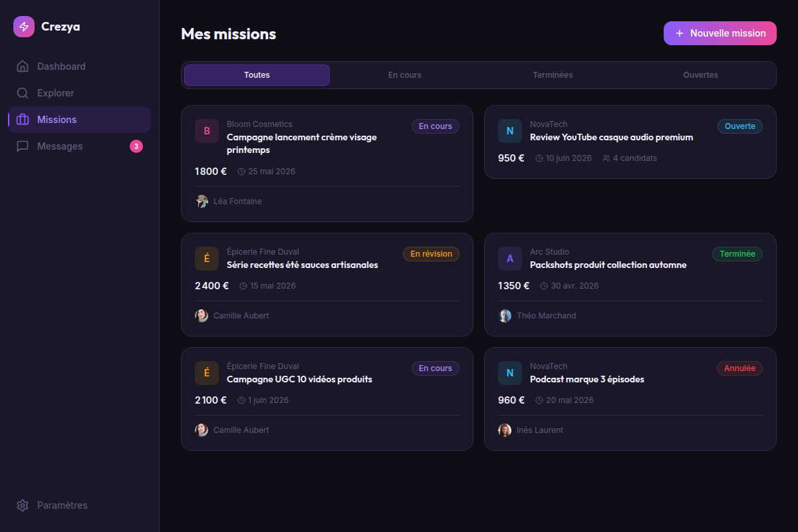Go to Missions in the sidebar

point(80,120)
